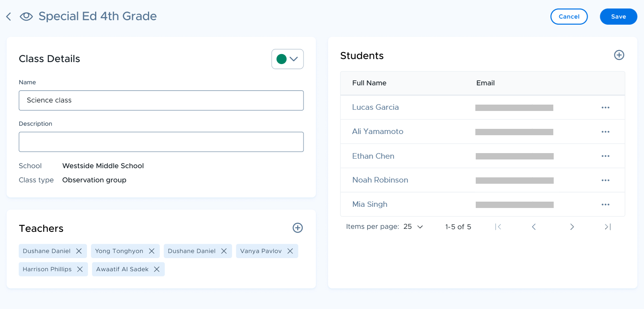The height and width of the screenshot is (309, 644).
Task: Remove Yong Tonghyon from teachers
Action: point(152,251)
